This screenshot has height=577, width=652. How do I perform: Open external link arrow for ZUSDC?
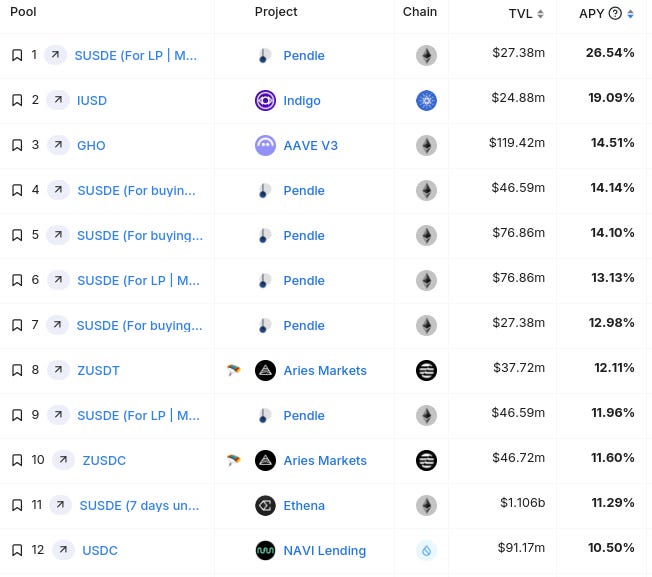(x=63, y=460)
